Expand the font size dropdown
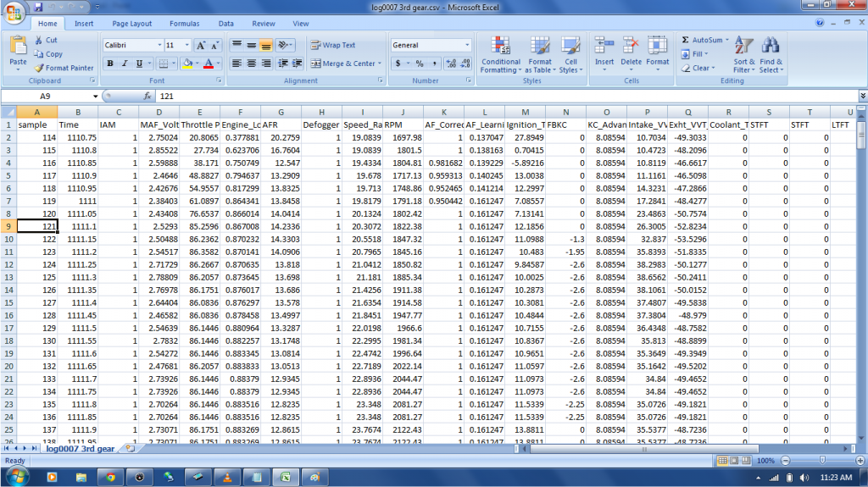868x487 pixels. (x=186, y=45)
